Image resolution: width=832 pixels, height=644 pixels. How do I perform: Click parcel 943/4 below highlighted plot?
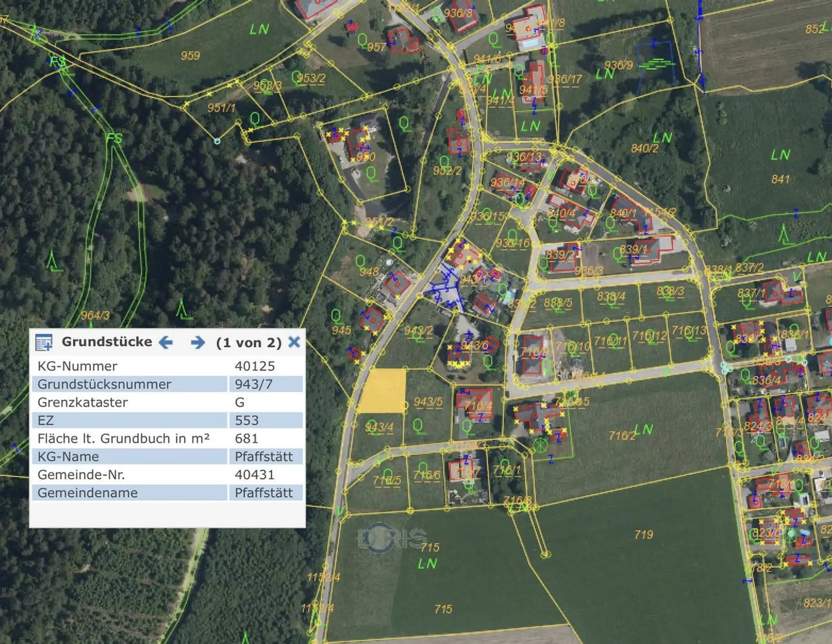click(379, 427)
